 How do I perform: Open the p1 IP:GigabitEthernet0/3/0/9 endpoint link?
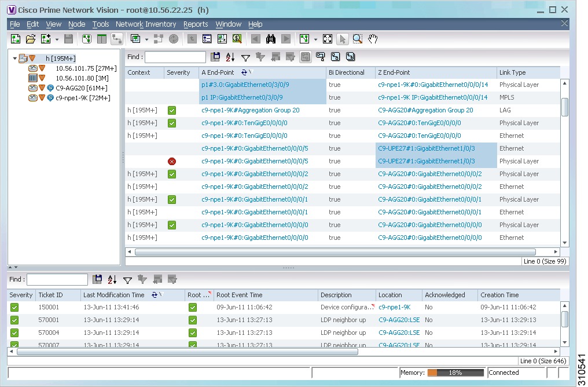click(242, 97)
